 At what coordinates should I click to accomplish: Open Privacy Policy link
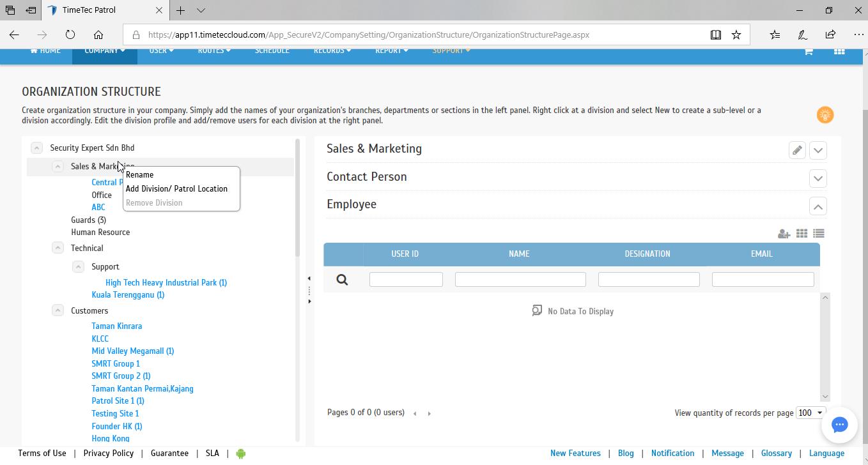click(109, 454)
